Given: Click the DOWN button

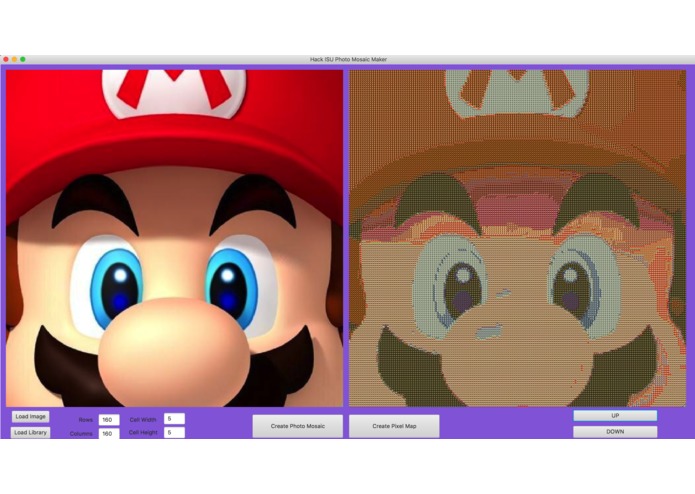Looking at the screenshot, I should pos(615,432).
